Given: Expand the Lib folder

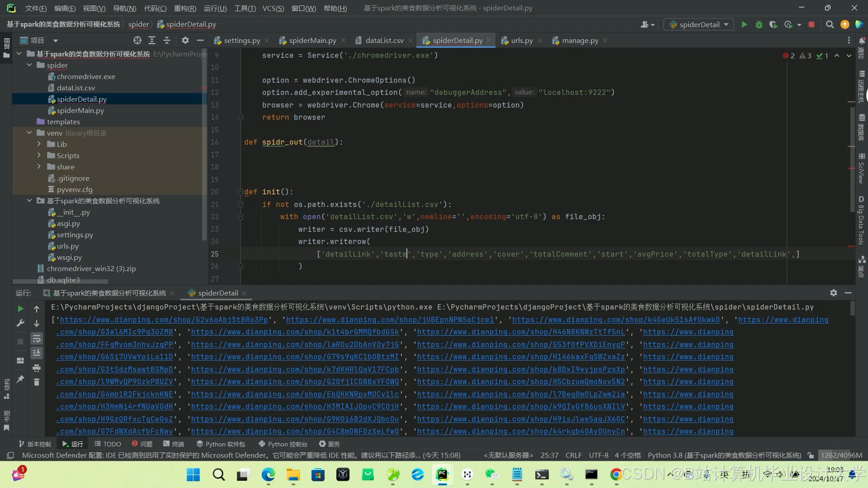Looking at the screenshot, I should (39, 144).
